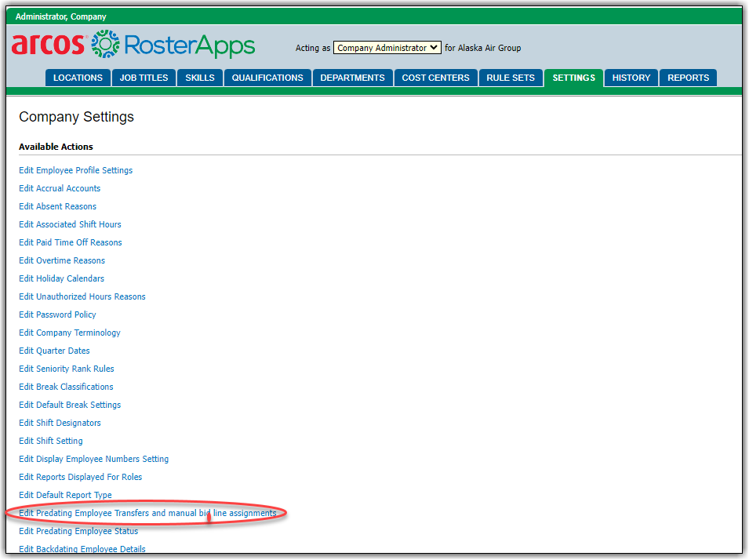This screenshot has height=560, width=749.
Task: Click Edit Employee Profile Settings link
Action: 75,170
